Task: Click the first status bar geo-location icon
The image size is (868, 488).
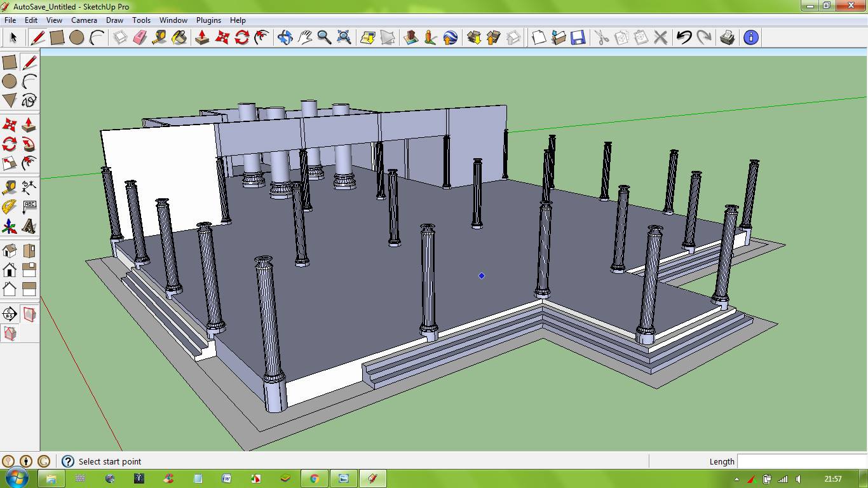Action: [8, 461]
